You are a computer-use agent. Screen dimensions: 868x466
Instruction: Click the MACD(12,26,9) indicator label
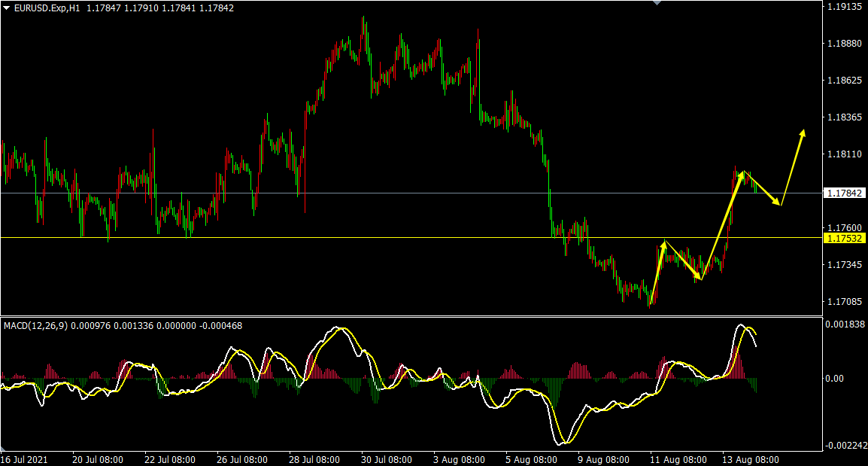point(35,326)
